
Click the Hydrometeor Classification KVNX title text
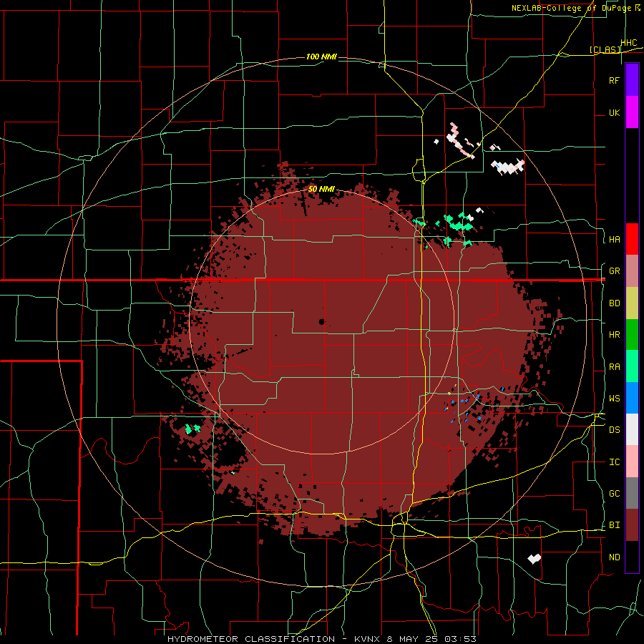321,639
